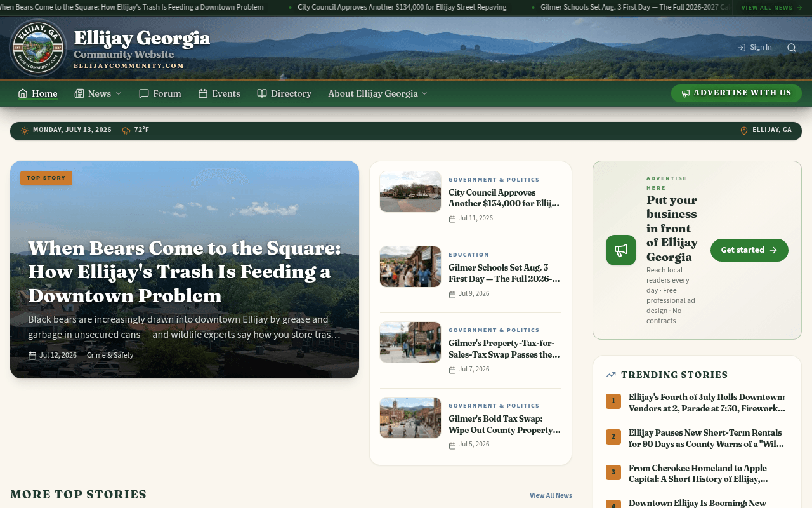Click Education category label

click(x=469, y=255)
